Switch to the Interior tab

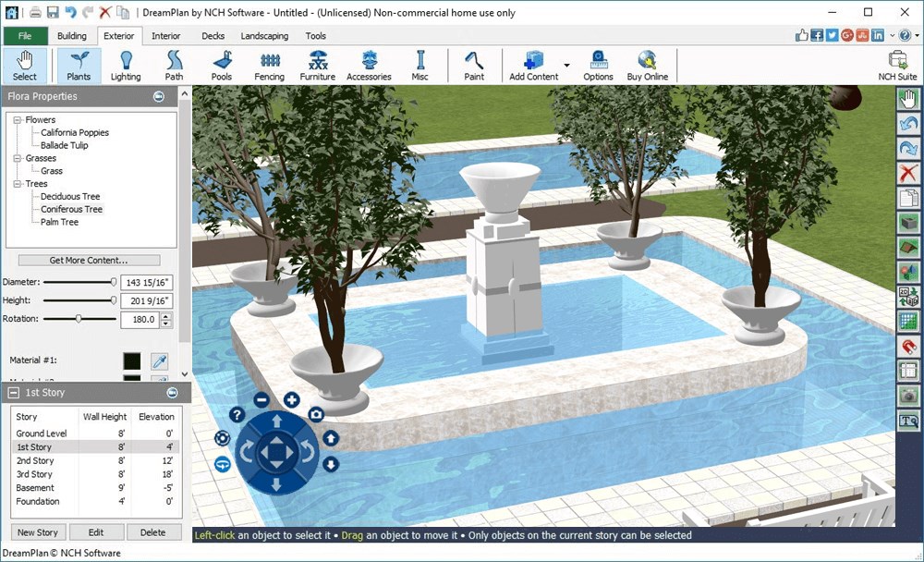165,36
